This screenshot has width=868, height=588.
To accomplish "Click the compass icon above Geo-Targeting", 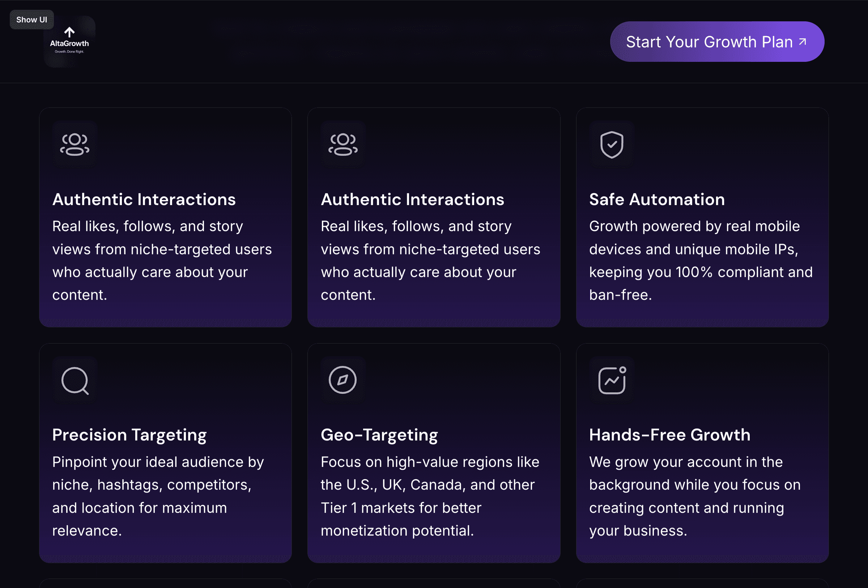I will click(x=342, y=380).
